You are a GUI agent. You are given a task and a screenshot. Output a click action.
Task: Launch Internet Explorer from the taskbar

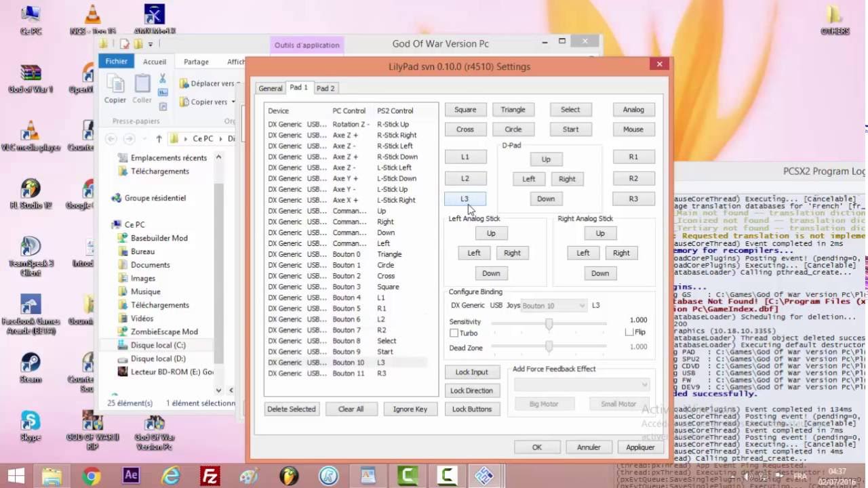(170, 476)
